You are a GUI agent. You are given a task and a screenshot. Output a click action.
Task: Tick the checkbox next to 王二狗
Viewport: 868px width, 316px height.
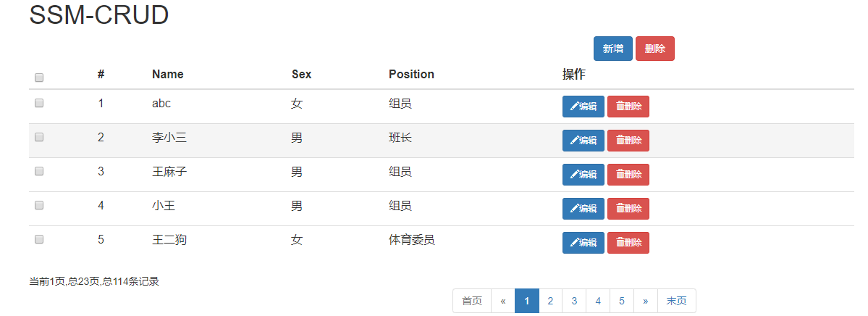point(39,239)
